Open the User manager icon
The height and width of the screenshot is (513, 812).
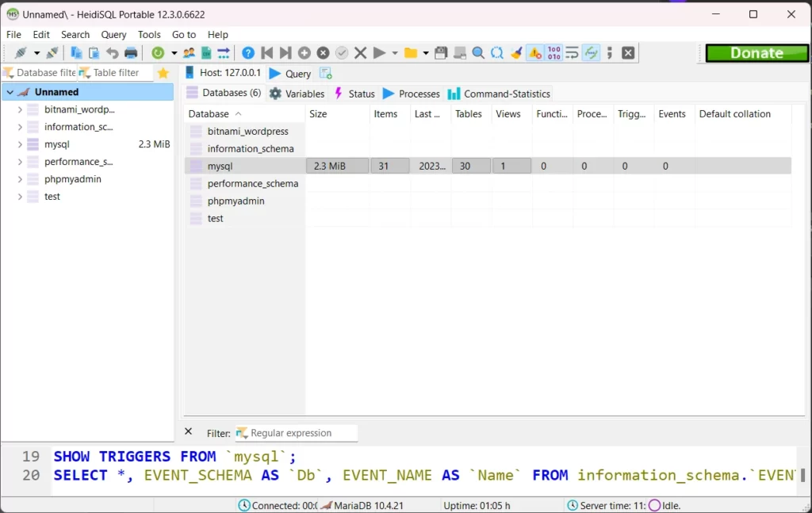pyautogui.click(x=189, y=53)
